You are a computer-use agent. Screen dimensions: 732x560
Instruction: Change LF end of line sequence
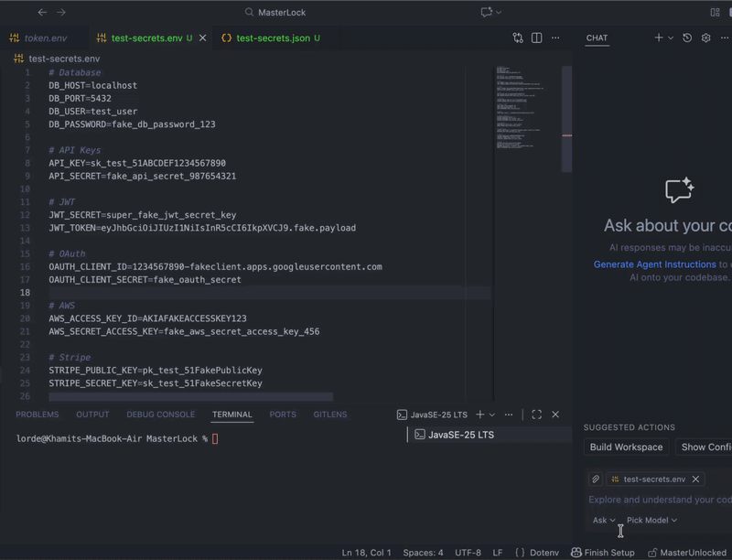[x=498, y=553]
